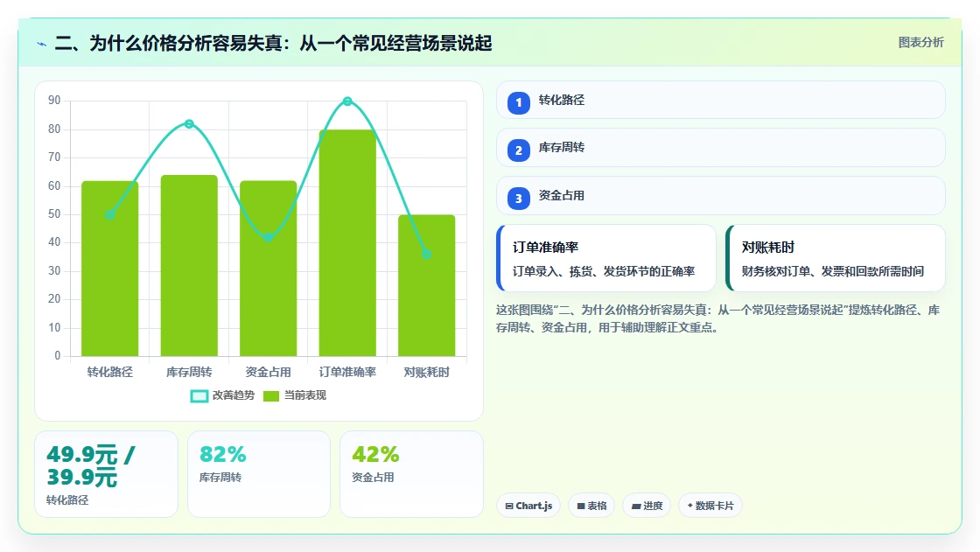Viewport: 980px width, 552px height.
Task: Click the 82% 库存周转 stat card
Action: (x=259, y=474)
